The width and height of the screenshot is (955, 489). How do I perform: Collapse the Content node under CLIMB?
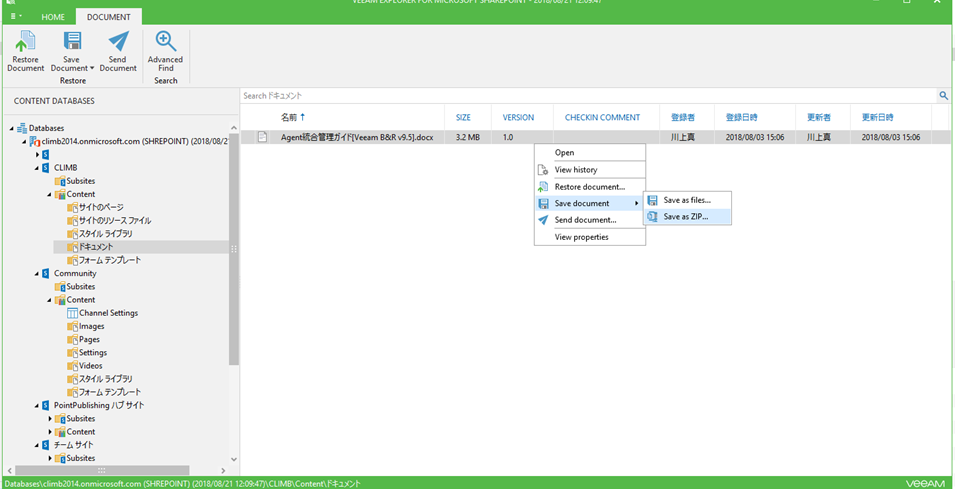(50, 194)
